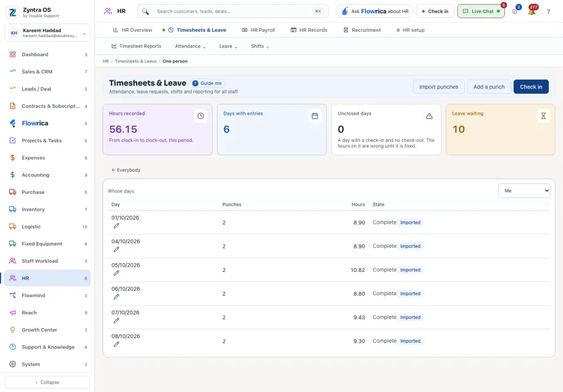Open the HR setup tab
Image resolution: width=563 pixels, height=392 pixels.
411,30
